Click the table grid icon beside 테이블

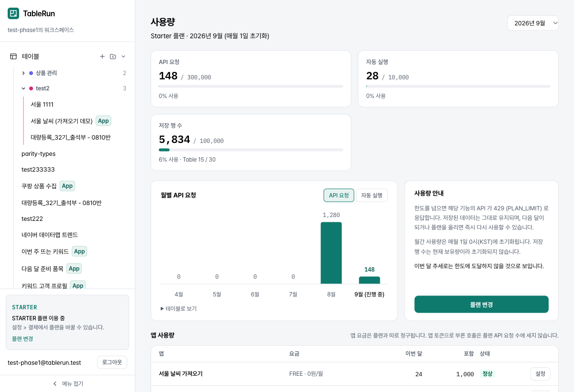pyautogui.click(x=13, y=56)
